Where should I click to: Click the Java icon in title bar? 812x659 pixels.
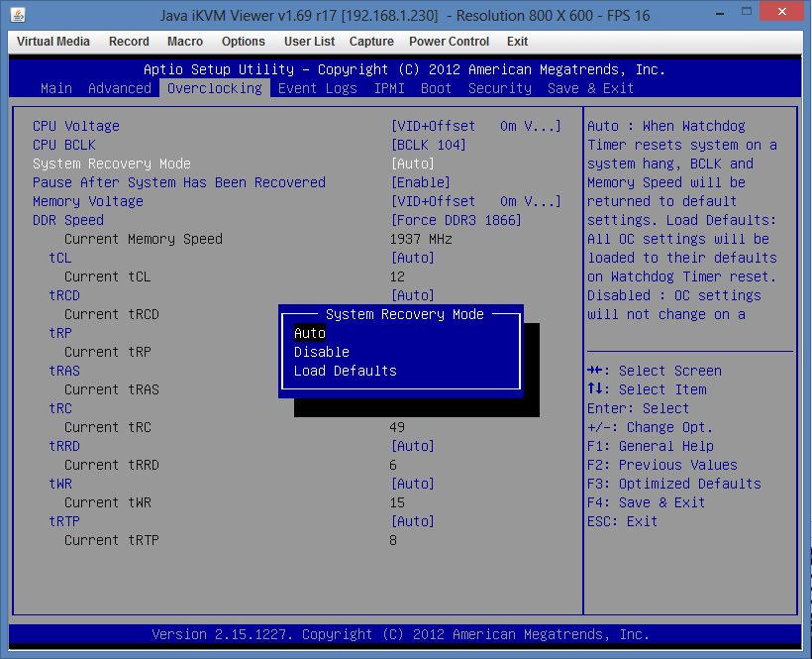19,16
